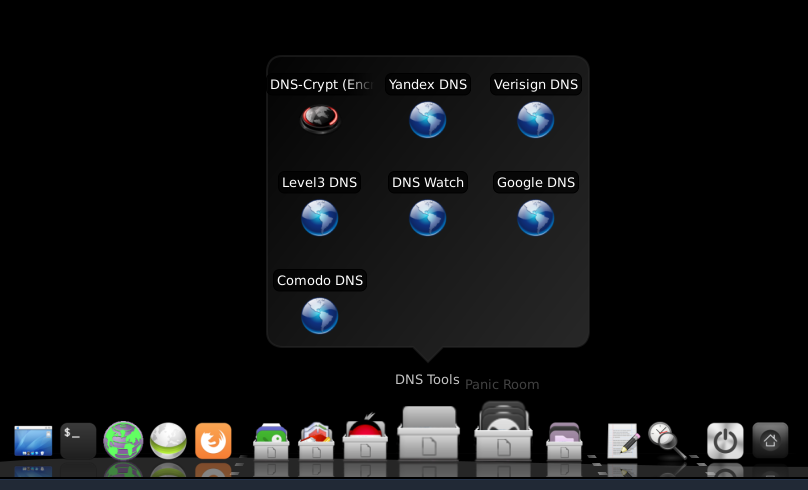The image size is (808, 490).
Task: Click the power button icon in dock
Action: (x=725, y=441)
